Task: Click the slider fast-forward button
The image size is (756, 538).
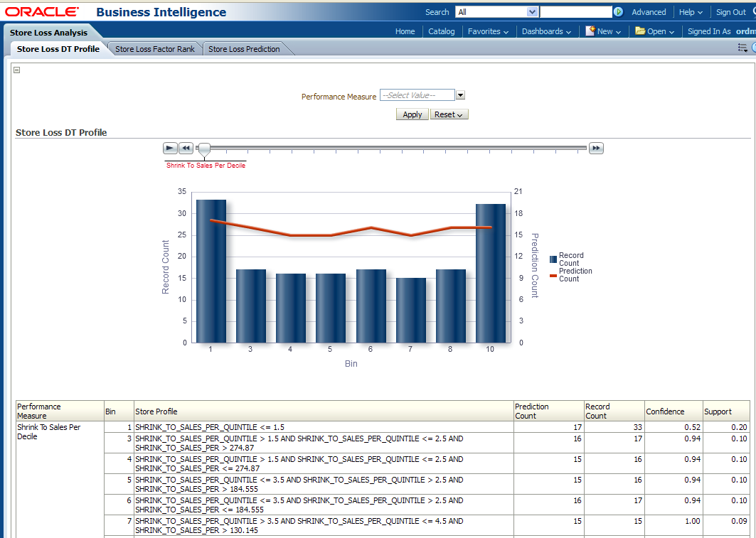Action: (596, 148)
